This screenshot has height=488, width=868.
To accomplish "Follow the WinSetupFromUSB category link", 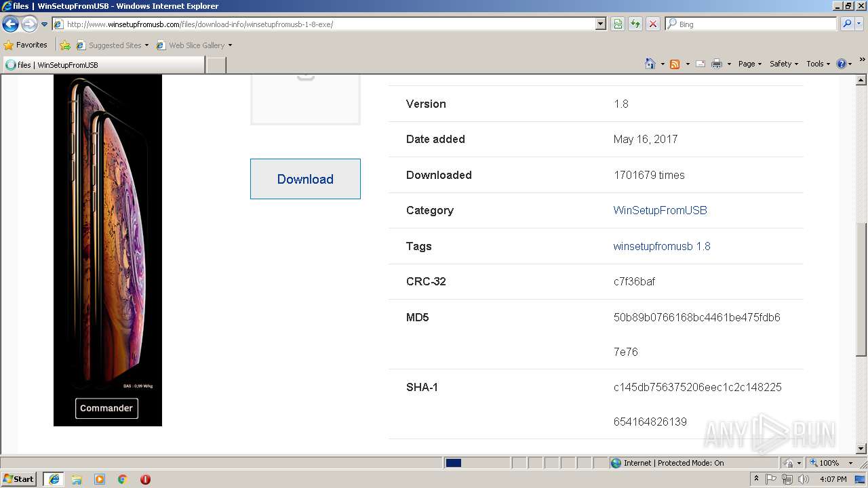I will pos(660,210).
